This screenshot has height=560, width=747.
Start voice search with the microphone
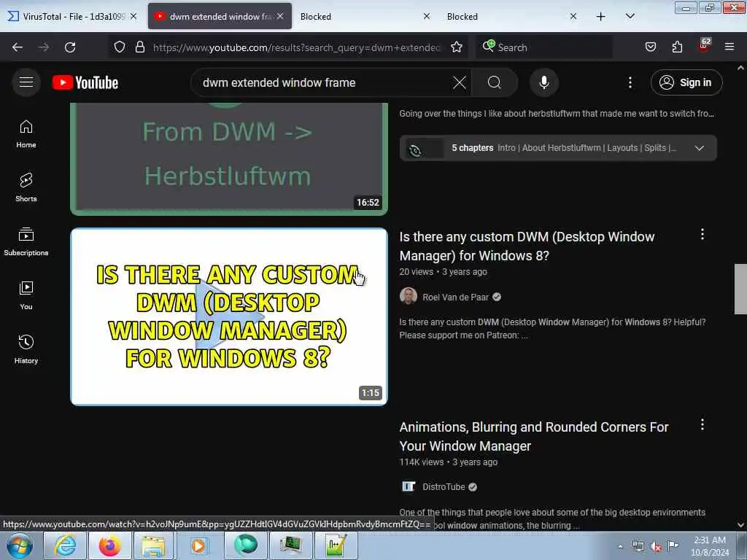tap(544, 82)
